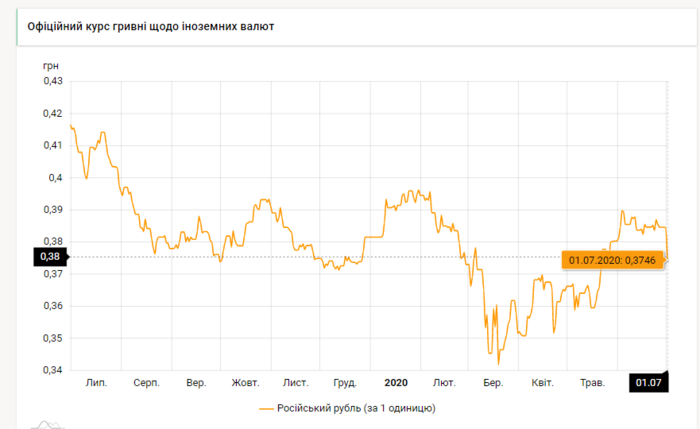
Task: Select the highlighted 01.07 date label
Action: click(x=648, y=382)
